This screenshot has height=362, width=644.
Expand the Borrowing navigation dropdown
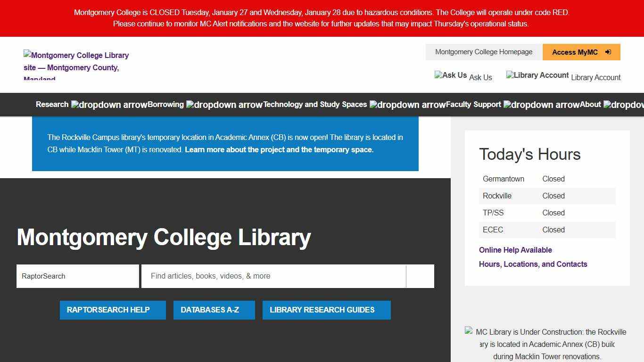165,104
